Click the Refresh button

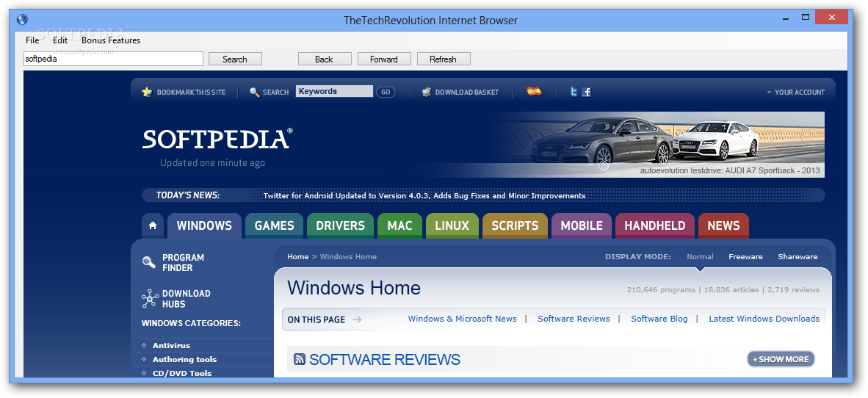[443, 59]
